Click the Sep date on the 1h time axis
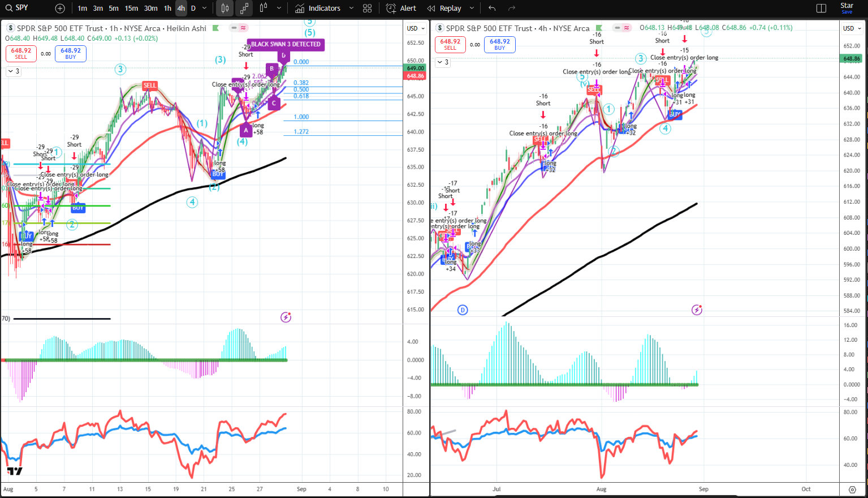 click(x=301, y=489)
